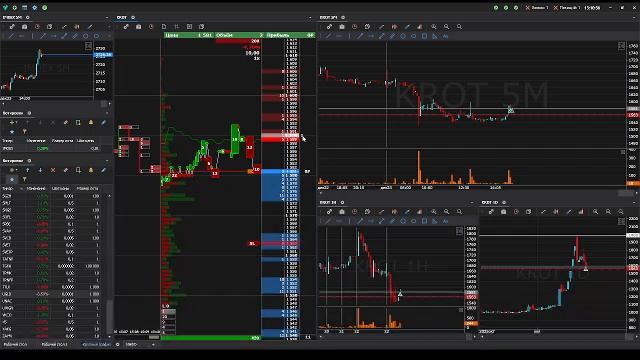
Task: Select the KROT 1H panel tab
Action: click(328, 202)
